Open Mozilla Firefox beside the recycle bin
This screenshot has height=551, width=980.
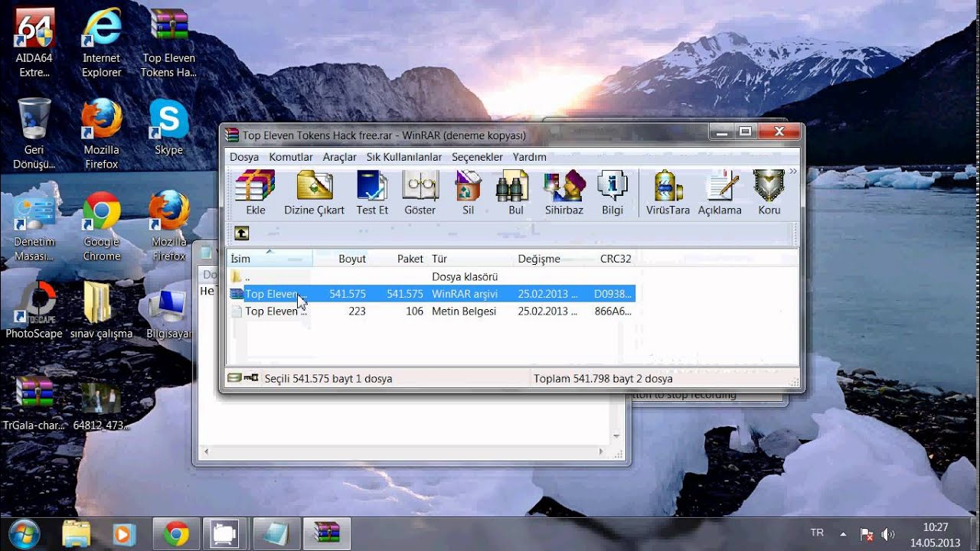point(102,135)
